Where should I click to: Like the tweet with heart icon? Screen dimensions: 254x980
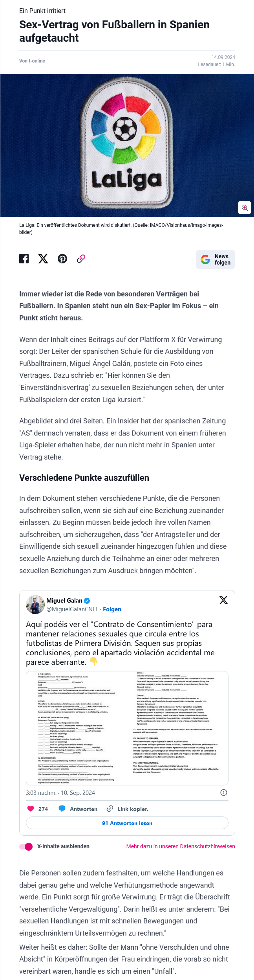tap(31, 809)
